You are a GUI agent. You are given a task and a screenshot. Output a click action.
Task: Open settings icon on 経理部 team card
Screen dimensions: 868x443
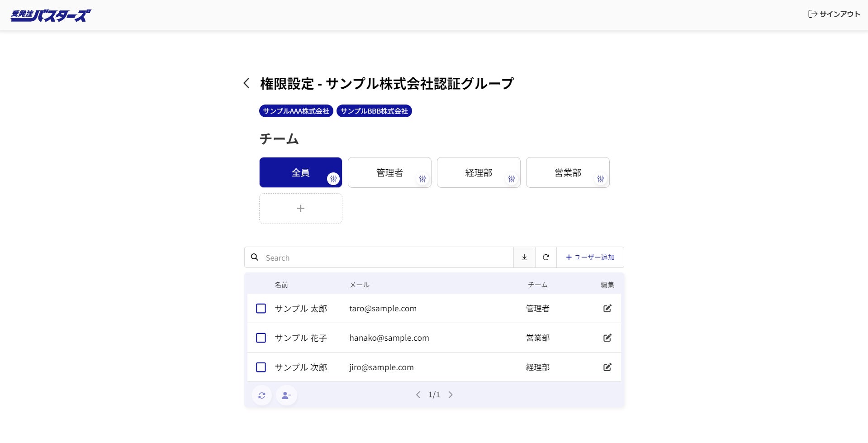pyautogui.click(x=512, y=179)
